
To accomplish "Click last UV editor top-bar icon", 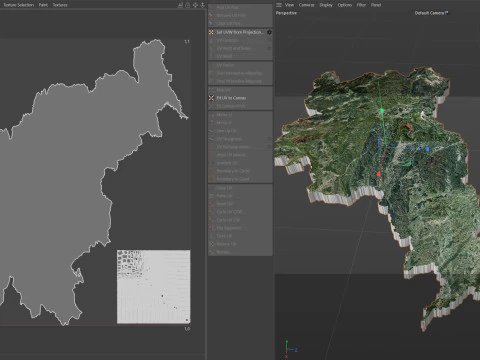I will click(202, 5).
